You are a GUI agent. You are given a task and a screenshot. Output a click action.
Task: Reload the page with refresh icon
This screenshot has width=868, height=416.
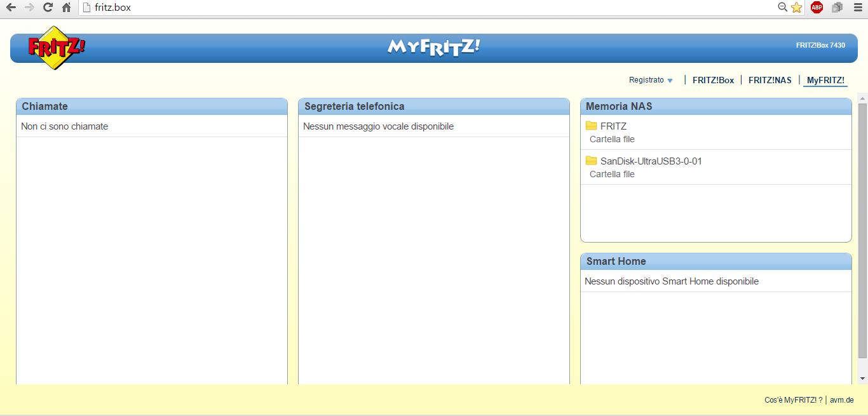tap(48, 8)
